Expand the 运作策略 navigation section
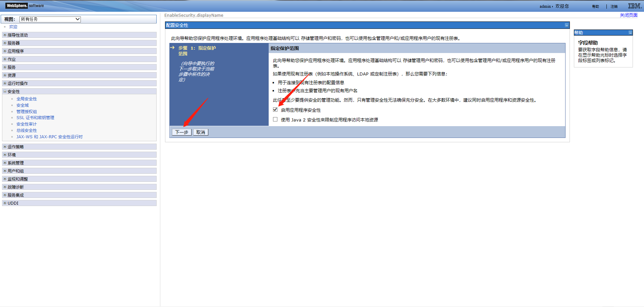Screen dimensions: 644x307 pyautogui.click(x=5, y=147)
